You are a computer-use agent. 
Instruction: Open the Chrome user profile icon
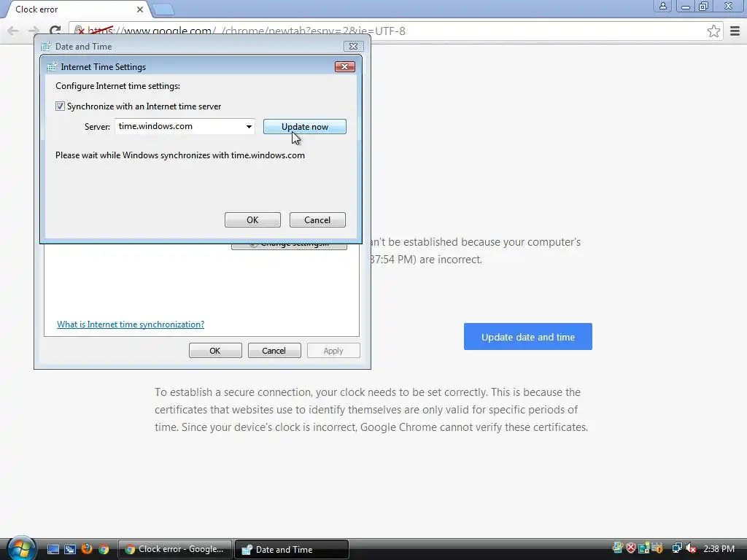click(662, 6)
